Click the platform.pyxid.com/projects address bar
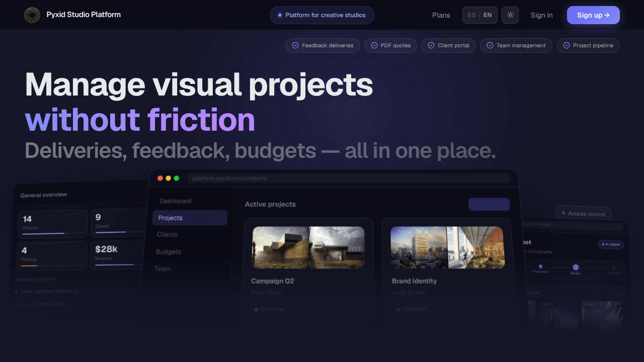The width and height of the screenshot is (644, 362). [349, 178]
